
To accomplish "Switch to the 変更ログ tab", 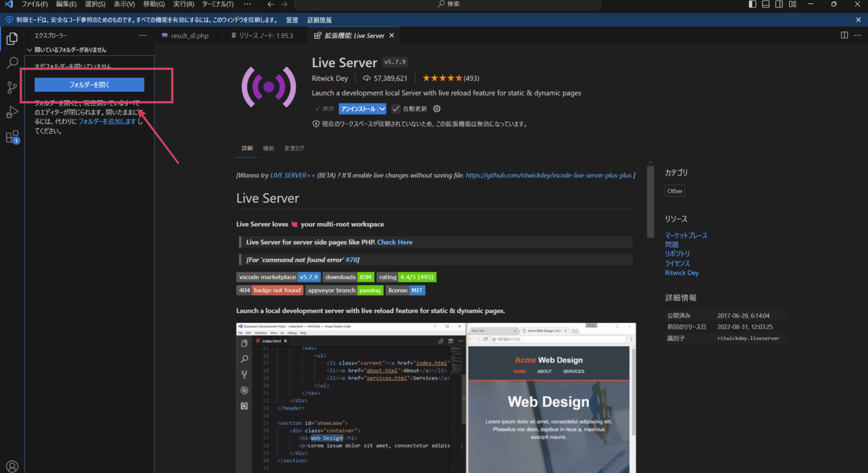I will (x=294, y=148).
